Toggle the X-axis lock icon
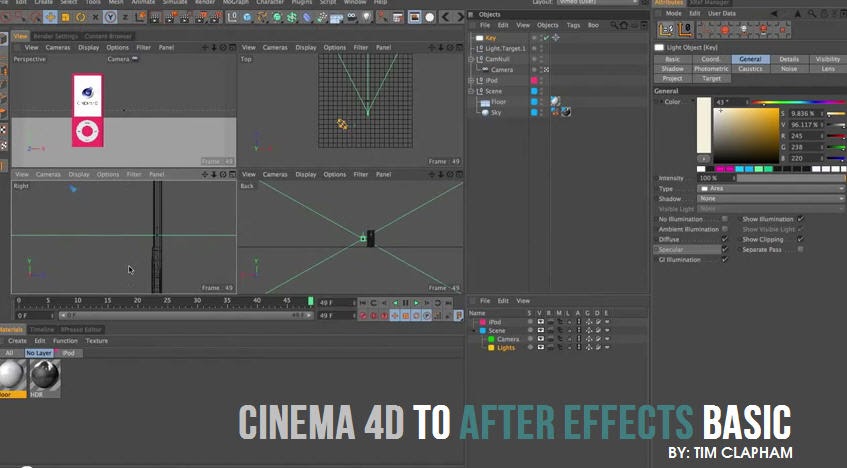 (96, 17)
